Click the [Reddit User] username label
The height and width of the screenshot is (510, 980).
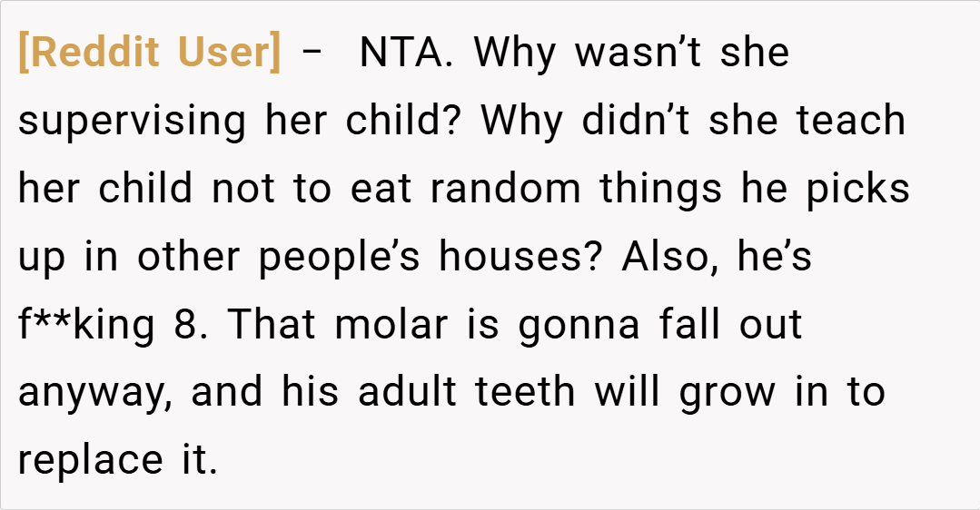pos(150,54)
